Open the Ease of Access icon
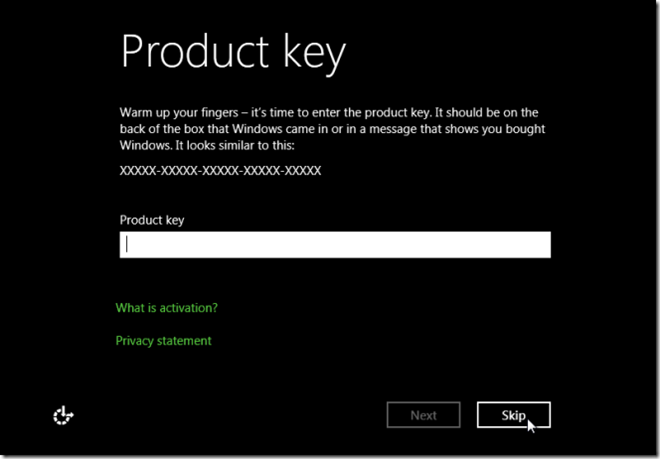The height and width of the screenshot is (459, 660). (x=63, y=415)
